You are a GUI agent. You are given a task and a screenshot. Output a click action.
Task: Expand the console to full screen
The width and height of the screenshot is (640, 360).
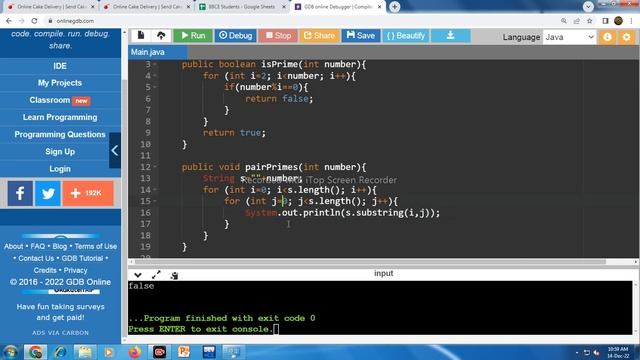click(x=156, y=275)
